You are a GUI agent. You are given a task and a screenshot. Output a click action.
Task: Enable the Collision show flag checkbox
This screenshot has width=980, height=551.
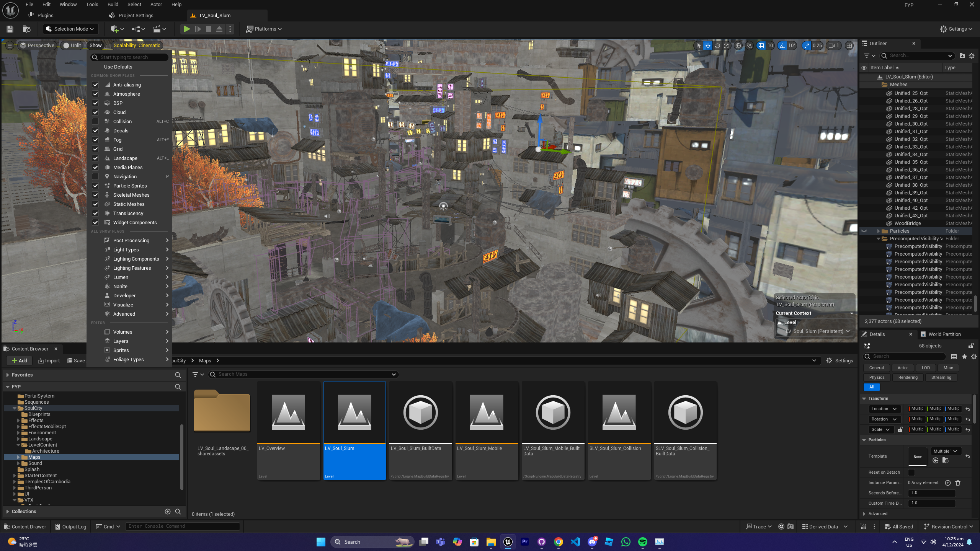tap(95, 121)
